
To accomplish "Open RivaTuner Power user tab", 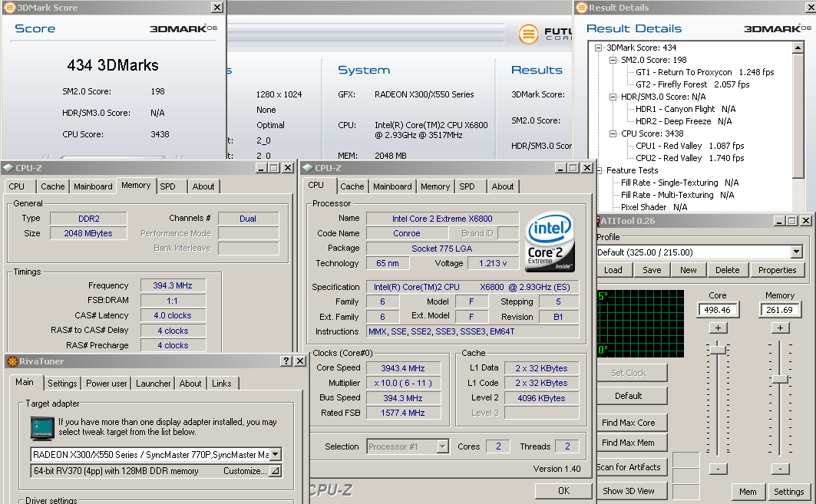I will click(106, 384).
